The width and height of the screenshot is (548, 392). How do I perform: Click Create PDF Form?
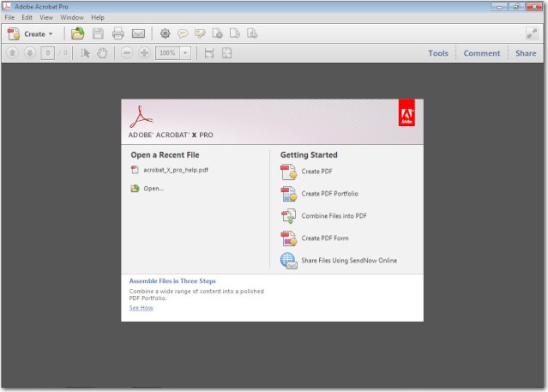(325, 238)
